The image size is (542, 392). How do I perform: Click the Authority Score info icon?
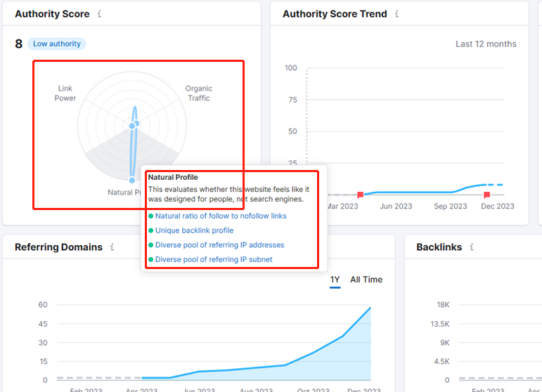99,14
